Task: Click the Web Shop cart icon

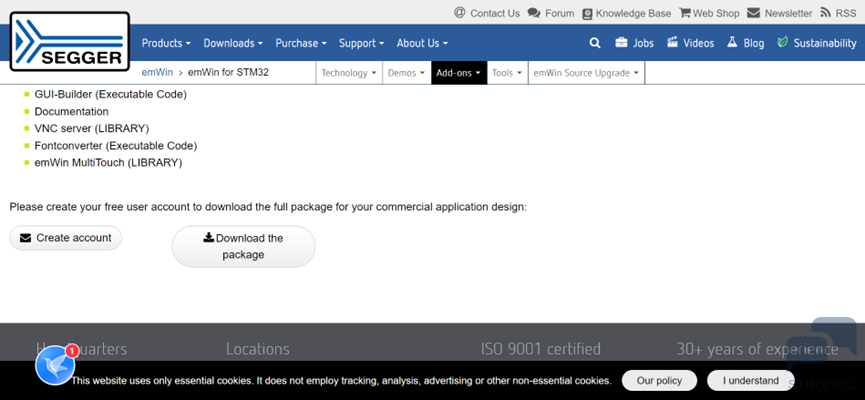Action: [685, 13]
